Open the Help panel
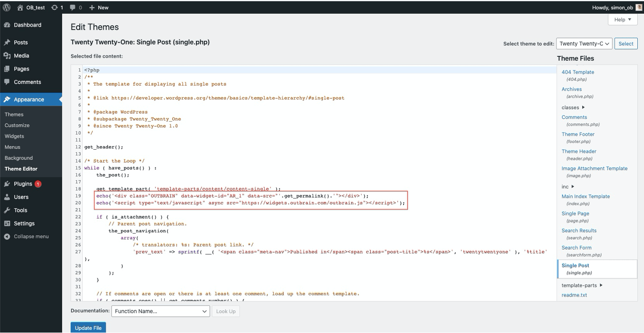The height and width of the screenshot is (333, 644). (x=622, y=20)
